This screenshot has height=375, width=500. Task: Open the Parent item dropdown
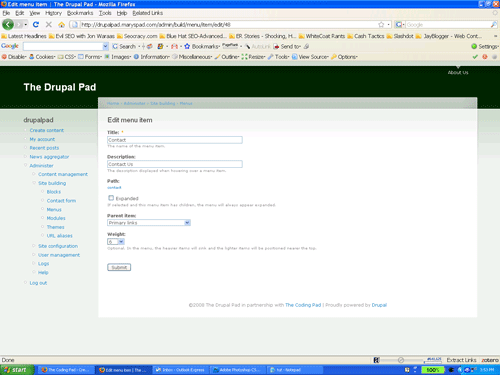tap(149, 223)
